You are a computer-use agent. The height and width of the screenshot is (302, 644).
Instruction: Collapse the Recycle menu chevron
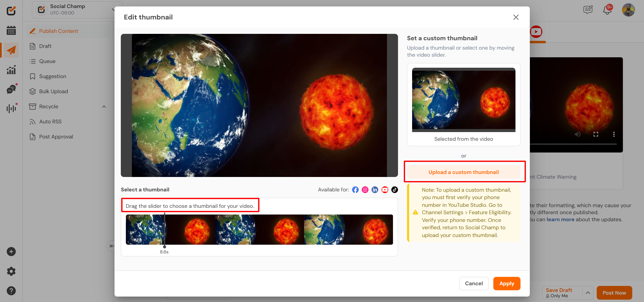click(x=104, y=107)
